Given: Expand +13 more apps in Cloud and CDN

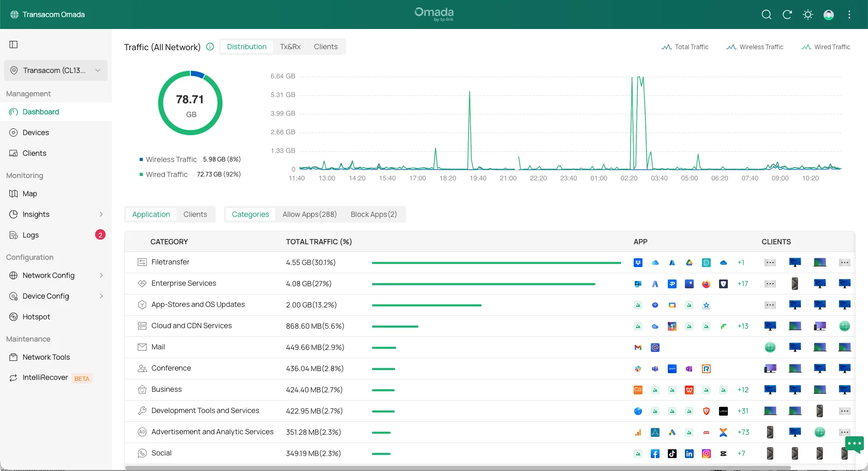Looking at the screenshot, I should (743, 327).
